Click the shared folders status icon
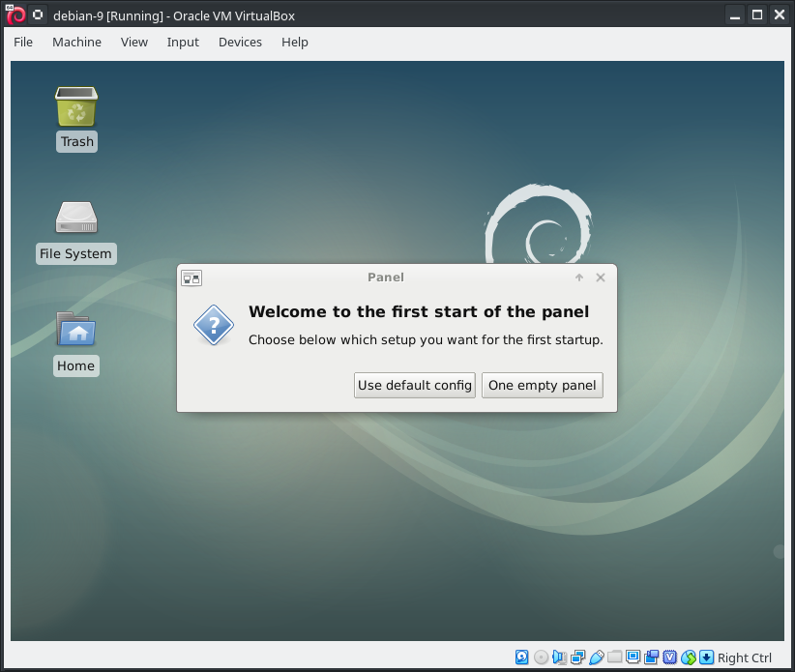 614,657
